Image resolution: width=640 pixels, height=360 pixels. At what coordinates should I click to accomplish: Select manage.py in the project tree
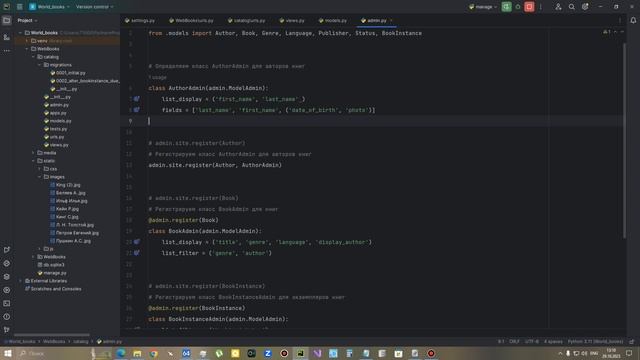coord(51,273)
